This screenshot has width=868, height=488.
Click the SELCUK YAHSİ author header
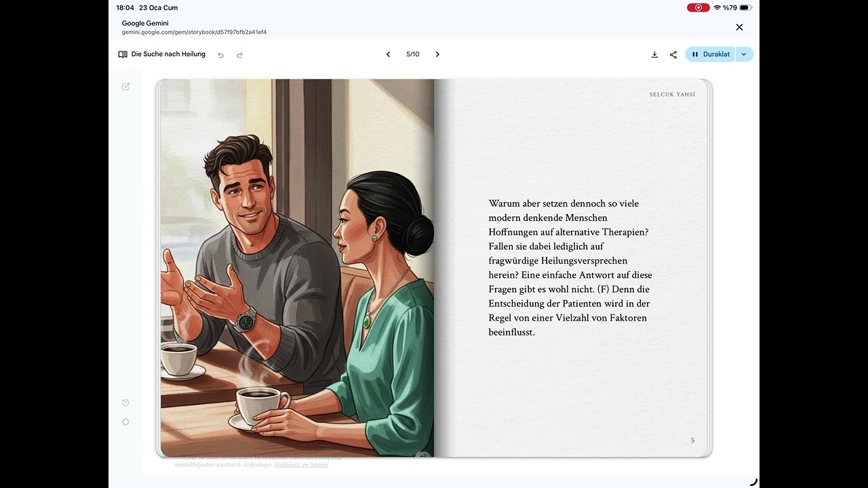point(672,94)
